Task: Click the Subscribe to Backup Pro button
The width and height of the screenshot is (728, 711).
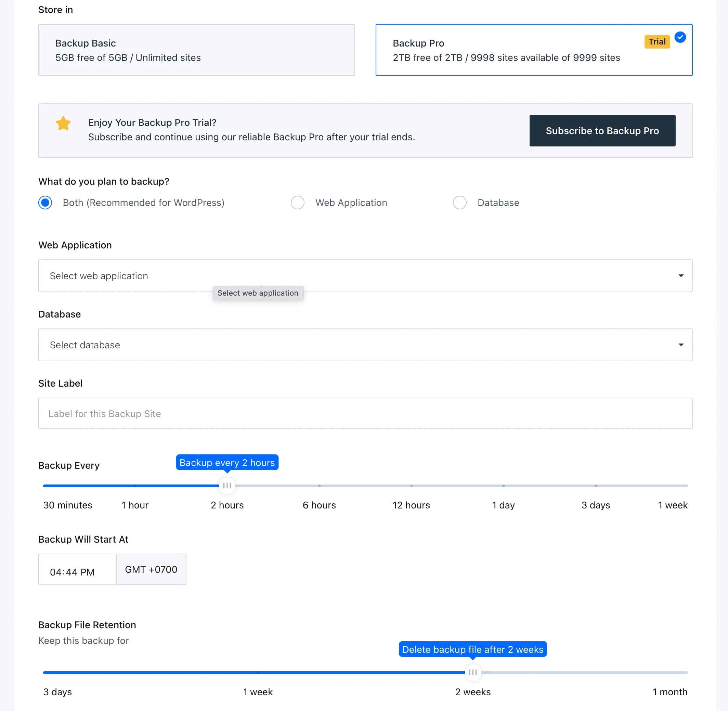Action: point(602,131)
